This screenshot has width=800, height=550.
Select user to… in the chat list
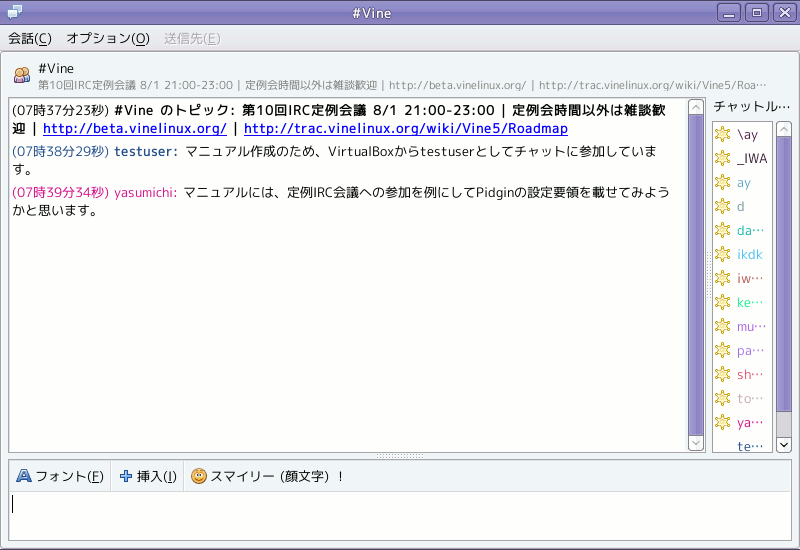[x=749, y=398]
